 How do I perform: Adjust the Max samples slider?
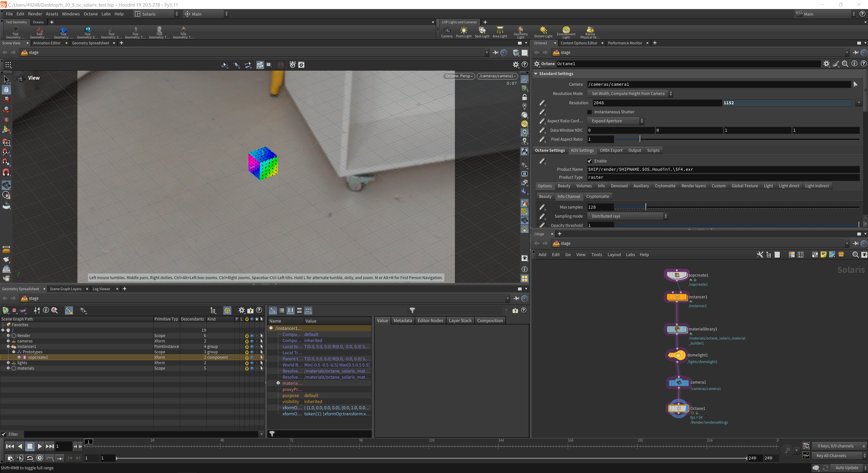coord(737,207)
